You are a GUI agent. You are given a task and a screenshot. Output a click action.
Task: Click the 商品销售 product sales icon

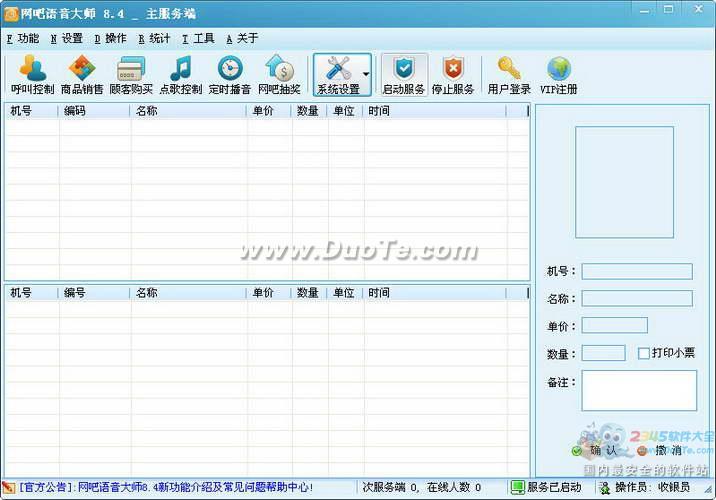coord(82,75)
